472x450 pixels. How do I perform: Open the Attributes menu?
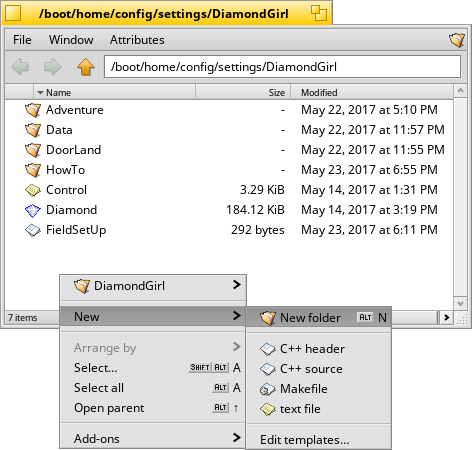pos(137,40)
